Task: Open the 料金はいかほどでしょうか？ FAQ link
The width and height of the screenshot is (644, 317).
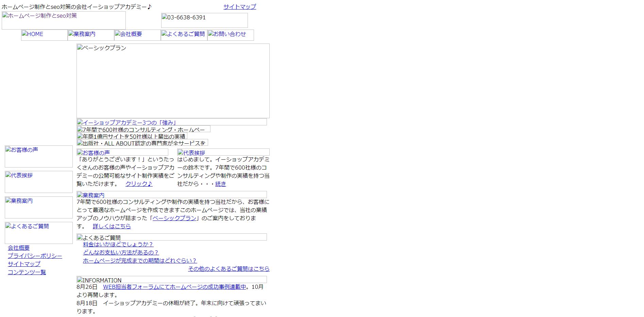Action: pos(118,245)
